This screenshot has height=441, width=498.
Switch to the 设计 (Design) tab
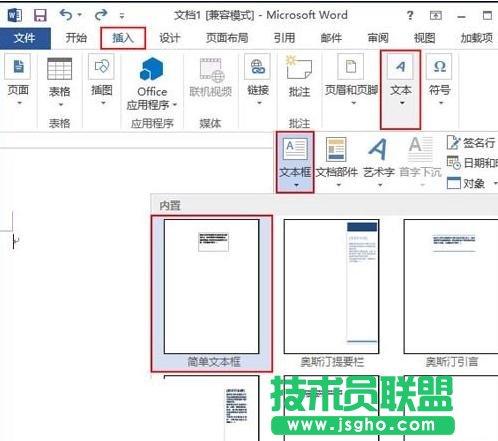[169, 38]
